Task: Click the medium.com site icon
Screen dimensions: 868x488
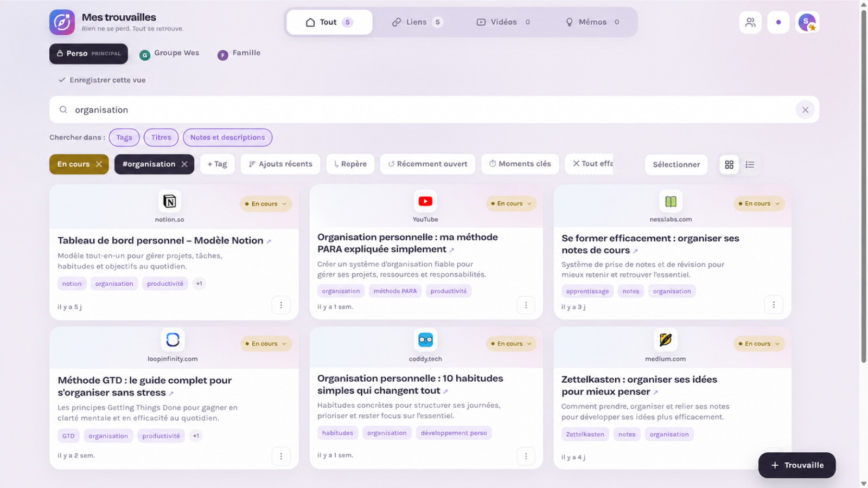Action: (666, 339)
